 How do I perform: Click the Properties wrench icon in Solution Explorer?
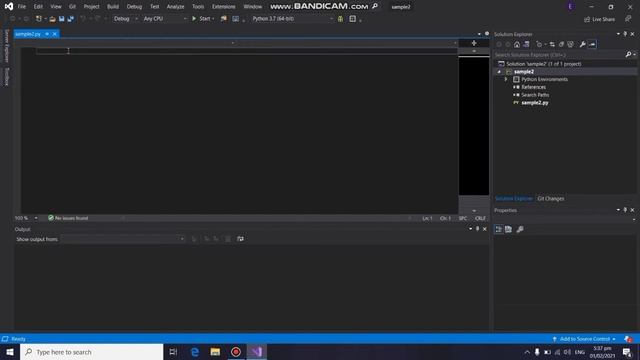coord(582,44)
